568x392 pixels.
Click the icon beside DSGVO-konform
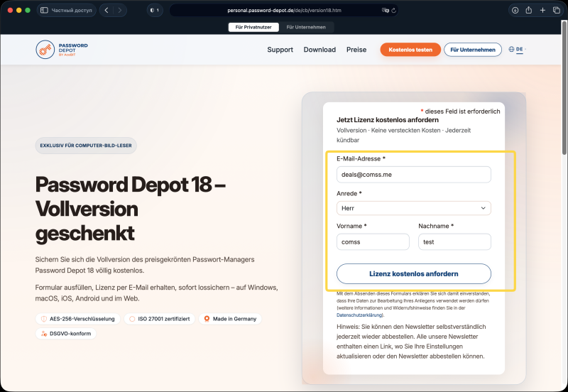(x=44, y=334)
